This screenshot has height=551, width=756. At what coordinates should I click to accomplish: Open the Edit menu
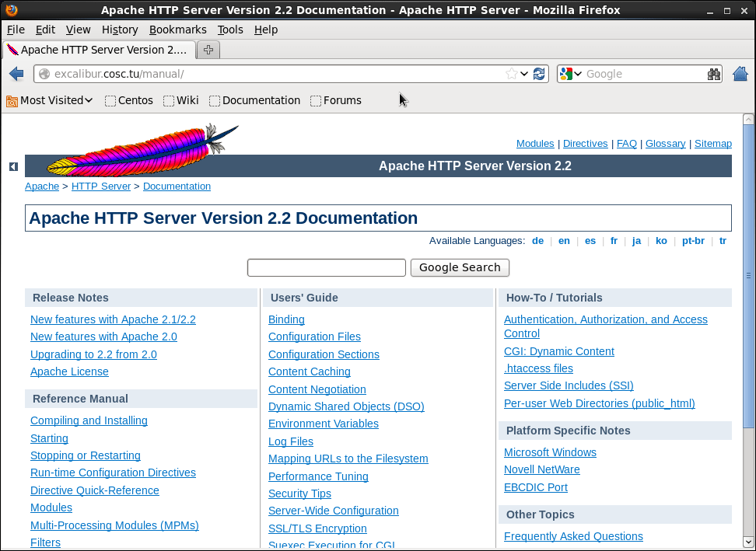45,30
